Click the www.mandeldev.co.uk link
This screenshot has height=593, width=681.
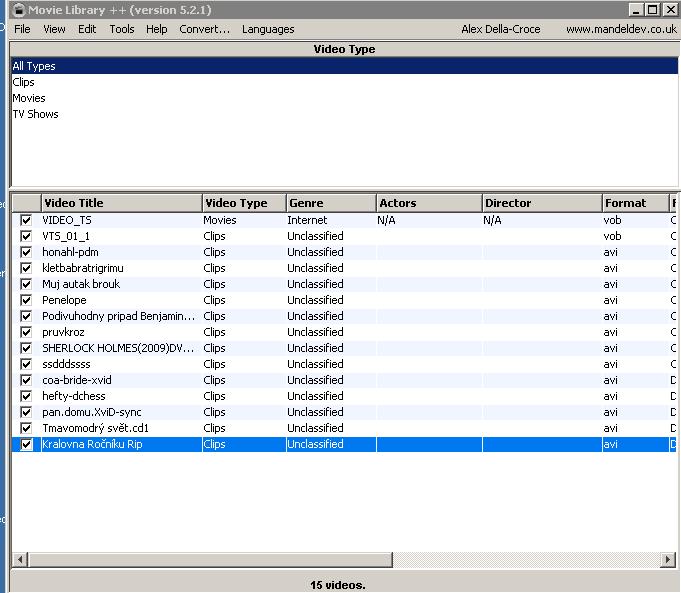tap(621, 29)
